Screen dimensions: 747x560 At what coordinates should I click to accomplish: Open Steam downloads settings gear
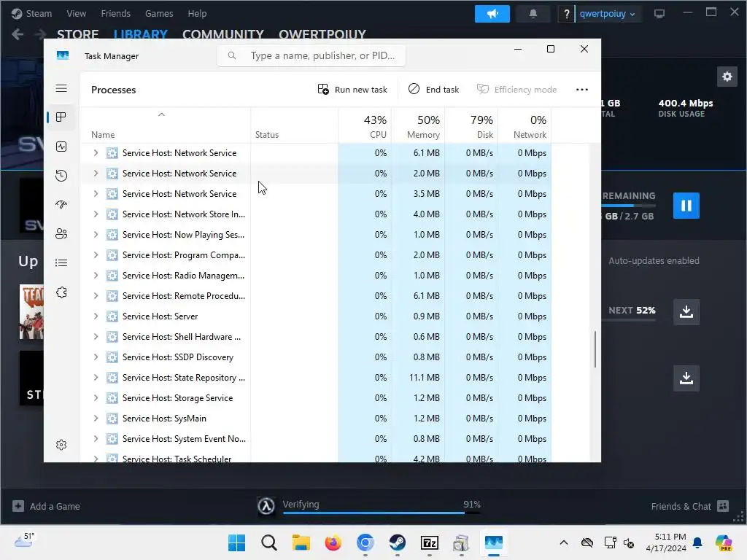click(727, 77)
